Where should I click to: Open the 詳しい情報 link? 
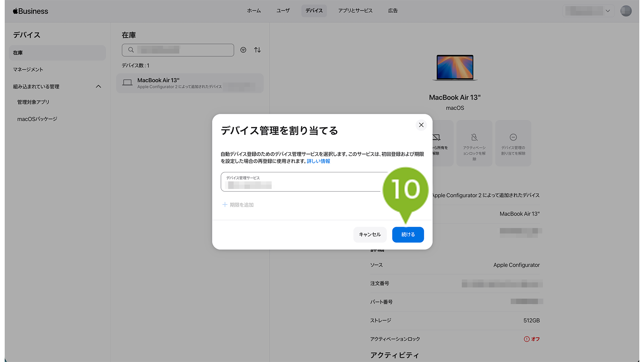click(318, 161)
